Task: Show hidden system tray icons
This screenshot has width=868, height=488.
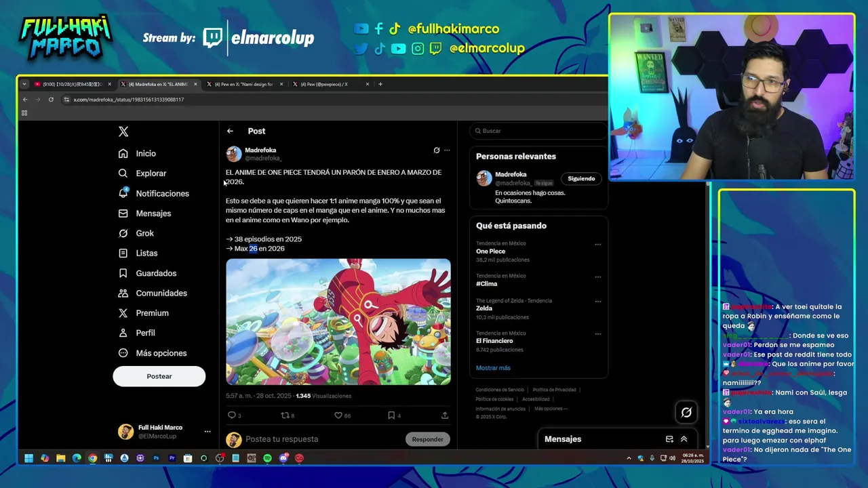Action: [629, 458]
